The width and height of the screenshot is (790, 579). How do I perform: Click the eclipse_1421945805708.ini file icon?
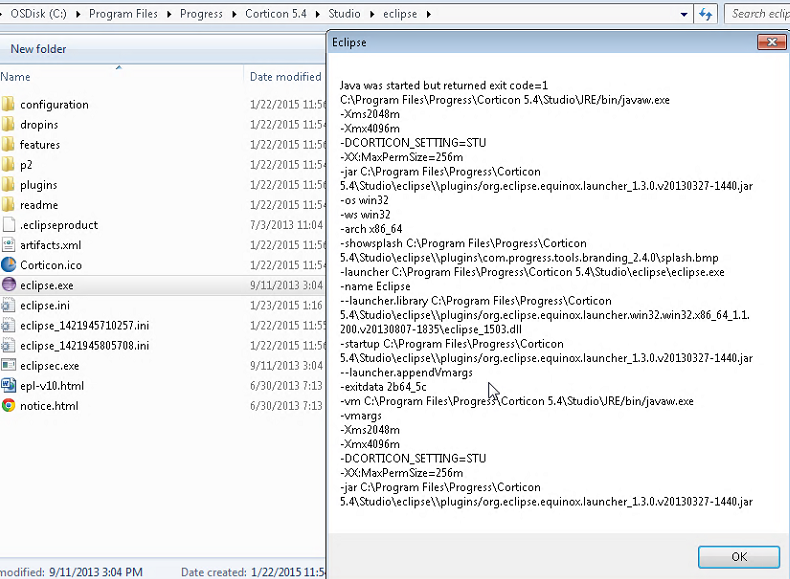tap(8, 346)
